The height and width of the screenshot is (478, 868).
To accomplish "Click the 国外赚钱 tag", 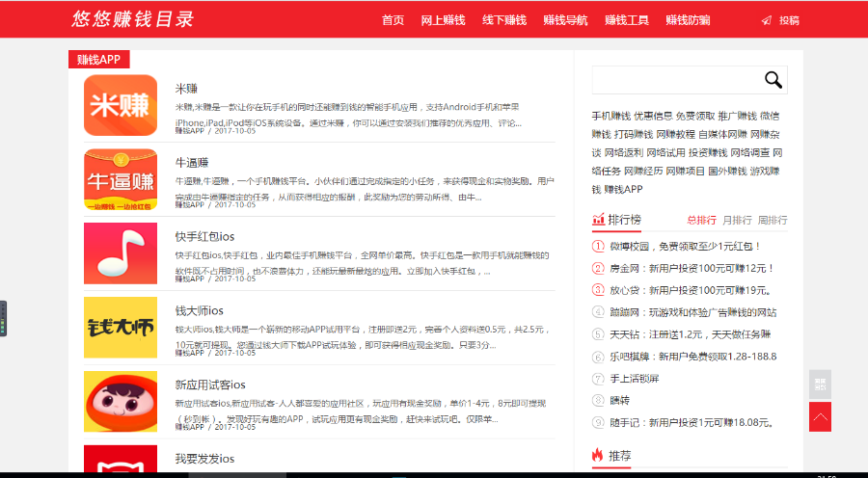I will pyautogui.click(x=727, y=171).
